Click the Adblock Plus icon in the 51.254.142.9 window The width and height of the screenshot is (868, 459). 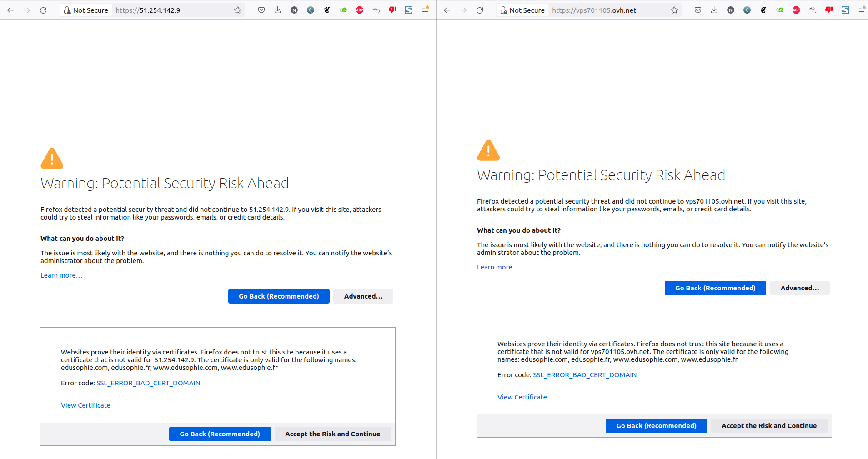pyautogui.click(x=360, y=10)
